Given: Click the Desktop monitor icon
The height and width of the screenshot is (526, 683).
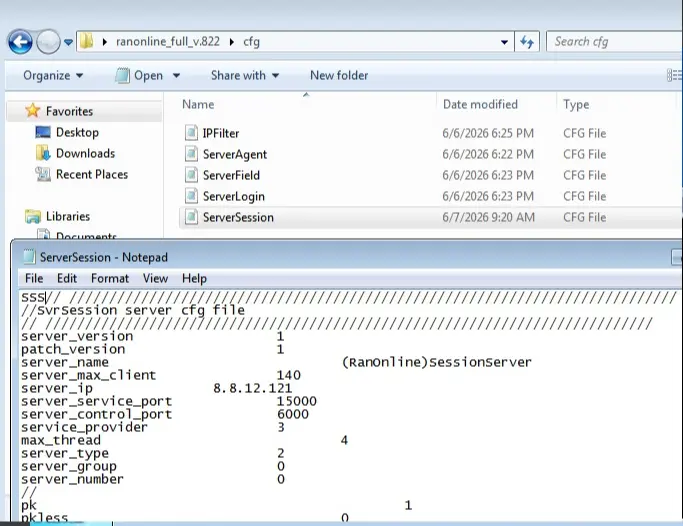Looking at the screenshot, I should [43, 132].
